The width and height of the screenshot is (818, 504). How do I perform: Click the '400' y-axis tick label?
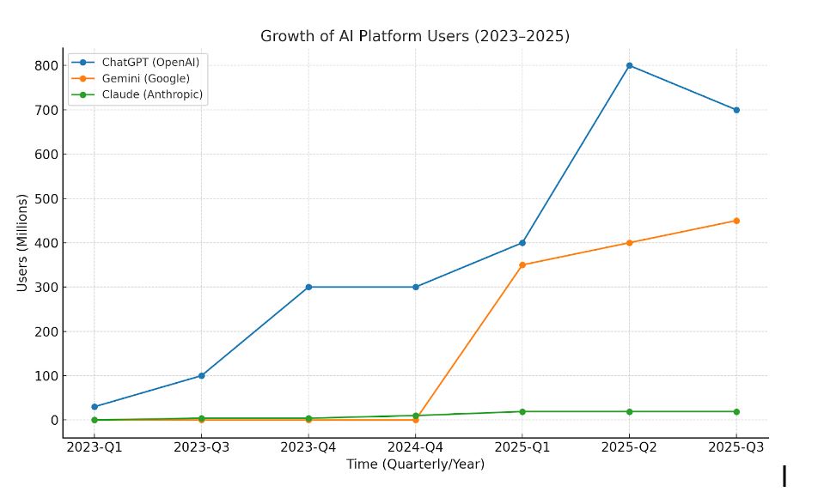point(46,243)
